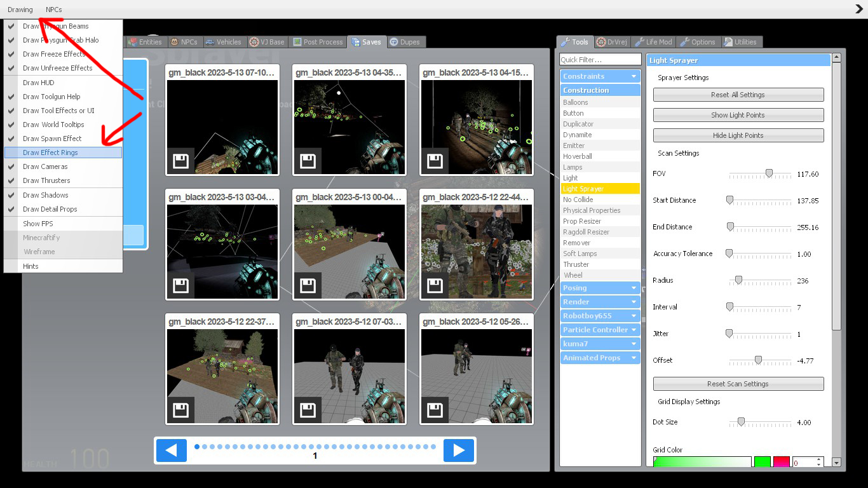This screenshot has width=868, height=488.
Task: Enable the Draw HUD option
Action: coord(63,83)
